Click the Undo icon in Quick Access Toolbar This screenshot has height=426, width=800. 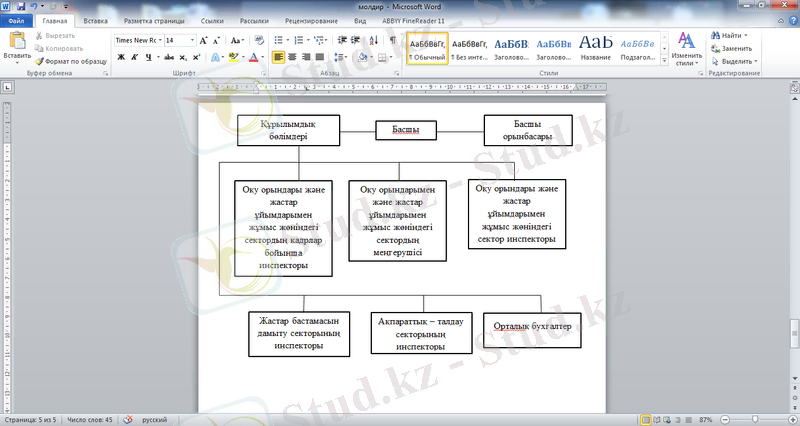point(34,7)
